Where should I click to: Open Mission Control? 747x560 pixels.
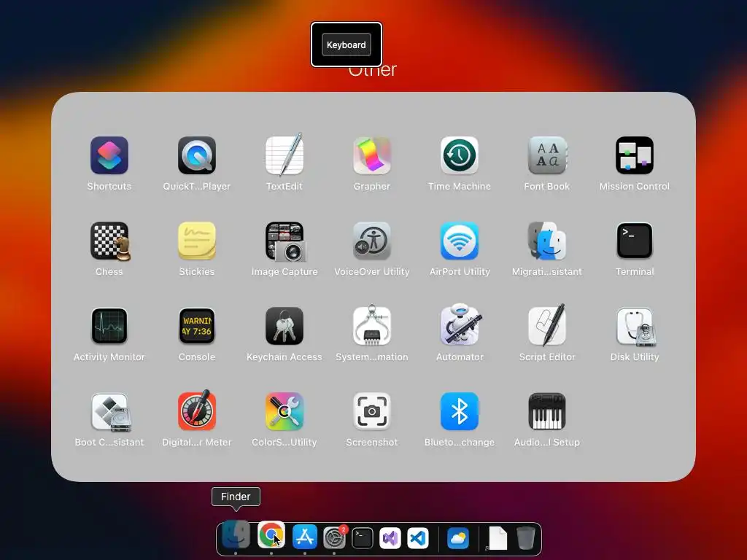(x=635, y=155)
